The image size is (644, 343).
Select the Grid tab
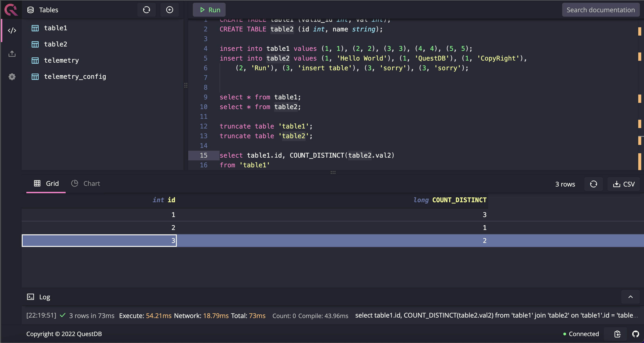click(46, 184)
